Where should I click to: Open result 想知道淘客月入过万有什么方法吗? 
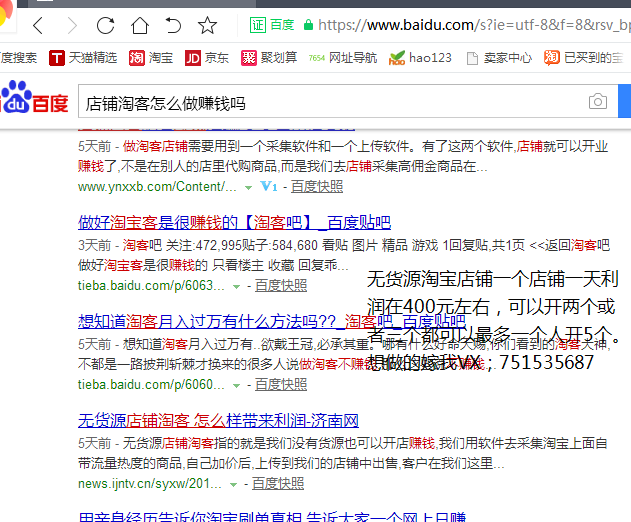(272, 321)
